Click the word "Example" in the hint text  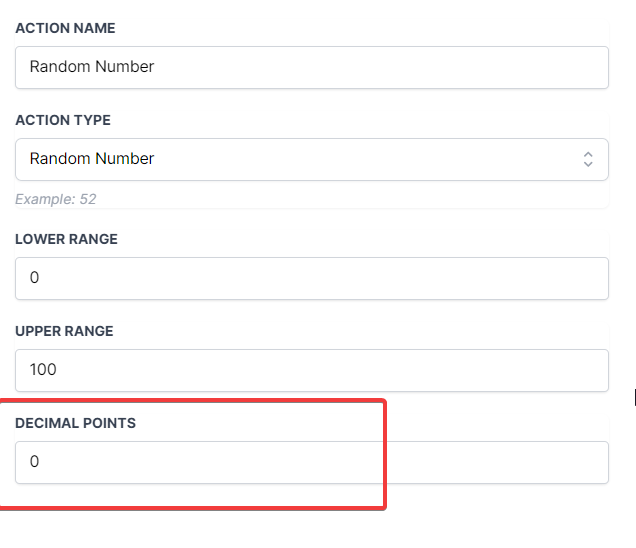click(x=44, y=199)
